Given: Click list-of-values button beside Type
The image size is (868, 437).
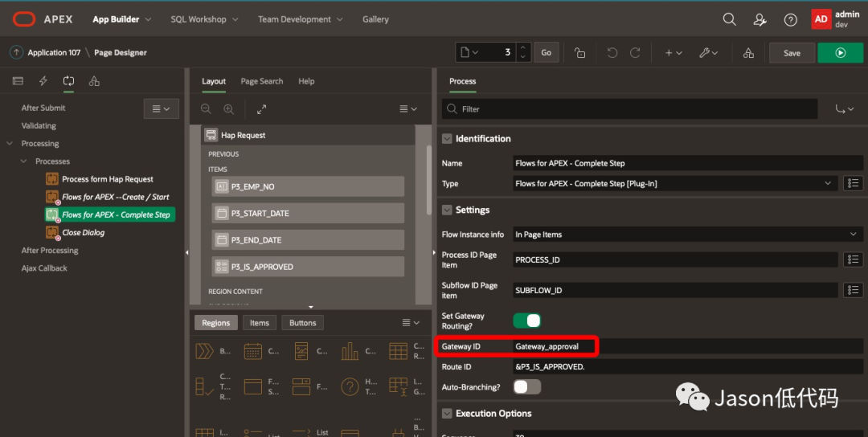Looking at the screenshot, I should (853, 183).
